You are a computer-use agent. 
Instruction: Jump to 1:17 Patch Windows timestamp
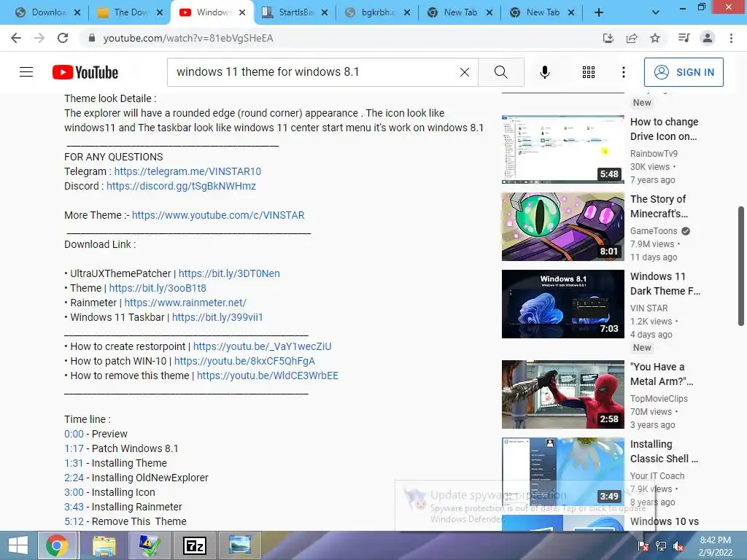point(74,448)
